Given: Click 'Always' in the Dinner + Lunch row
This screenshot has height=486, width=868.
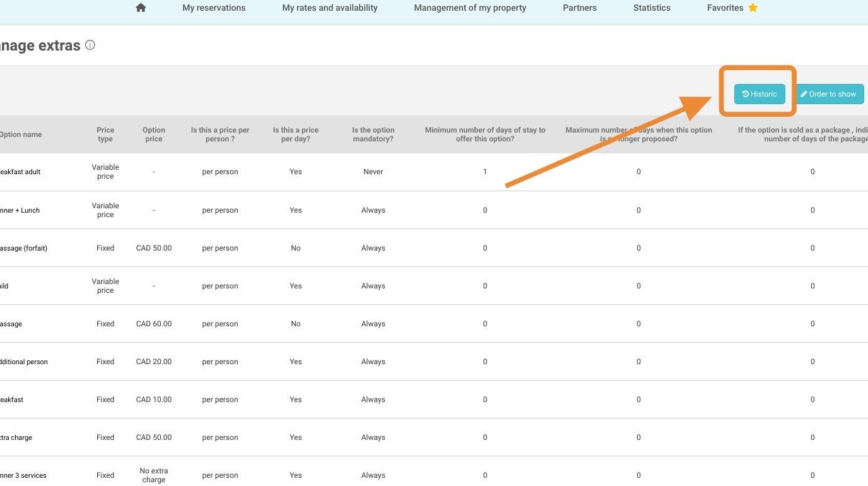Looking at the screenshot, I should (373, 210).
